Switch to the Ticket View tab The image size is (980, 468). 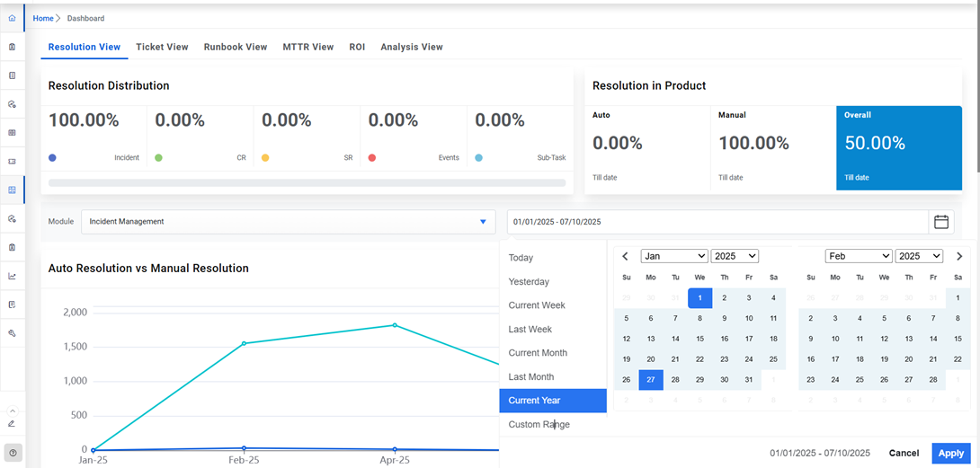pos(162,47)
